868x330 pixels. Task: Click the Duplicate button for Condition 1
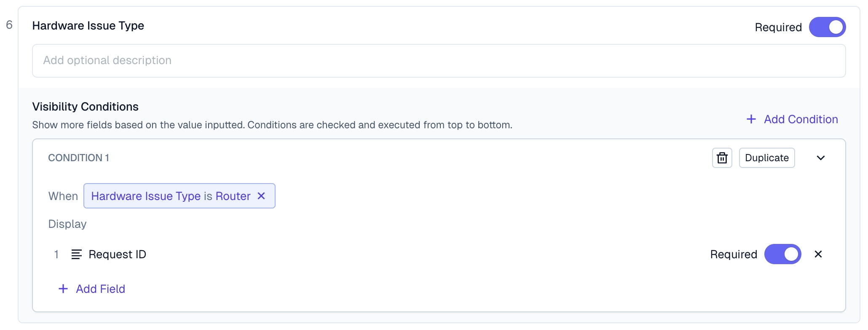pyautogui.click(x=766, y=158)
